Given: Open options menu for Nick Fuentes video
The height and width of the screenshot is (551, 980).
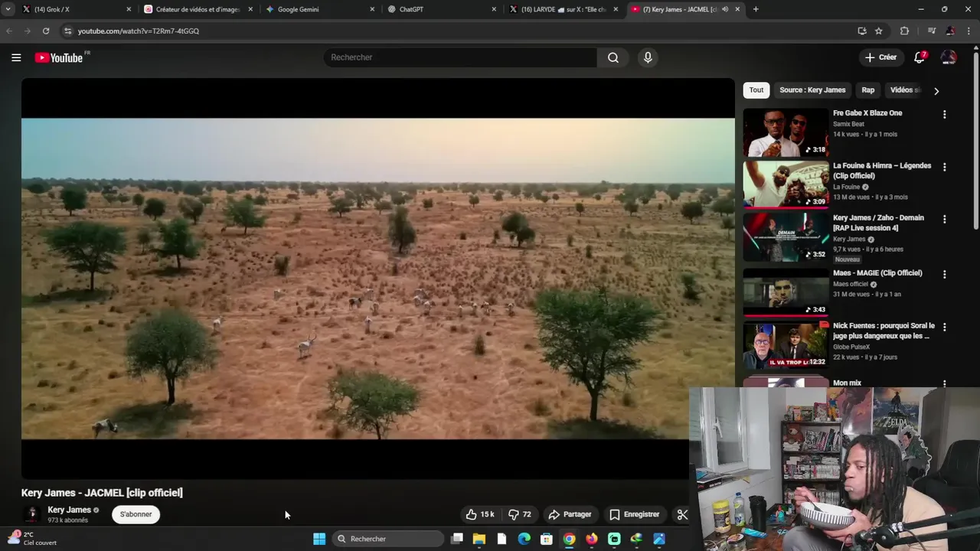Looking at the screenshot, I should [944, 327].
